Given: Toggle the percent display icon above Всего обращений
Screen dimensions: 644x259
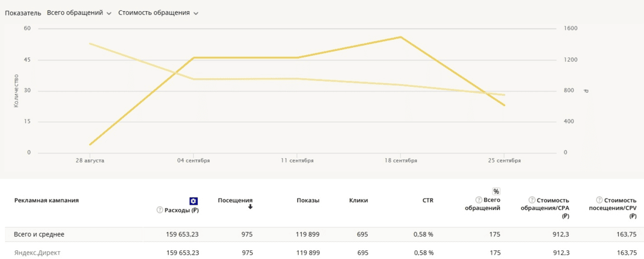Looking at the screenshot, I should coord(496,191).
